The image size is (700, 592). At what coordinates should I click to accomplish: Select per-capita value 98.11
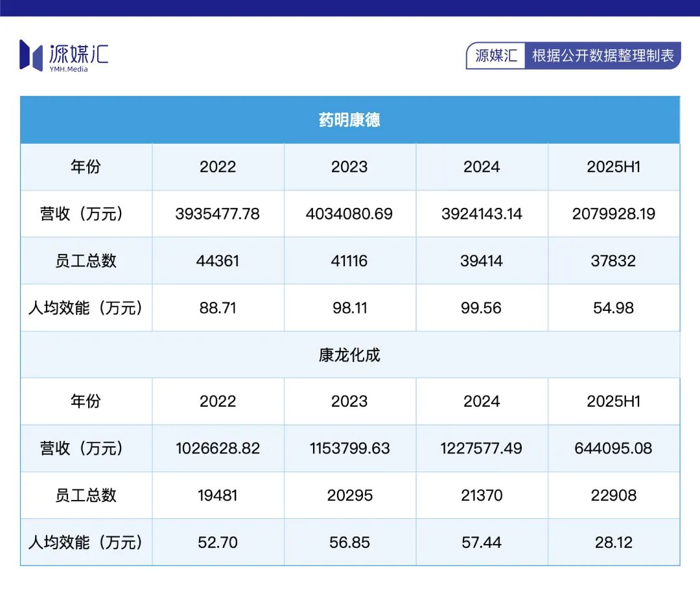click(349, 308)
